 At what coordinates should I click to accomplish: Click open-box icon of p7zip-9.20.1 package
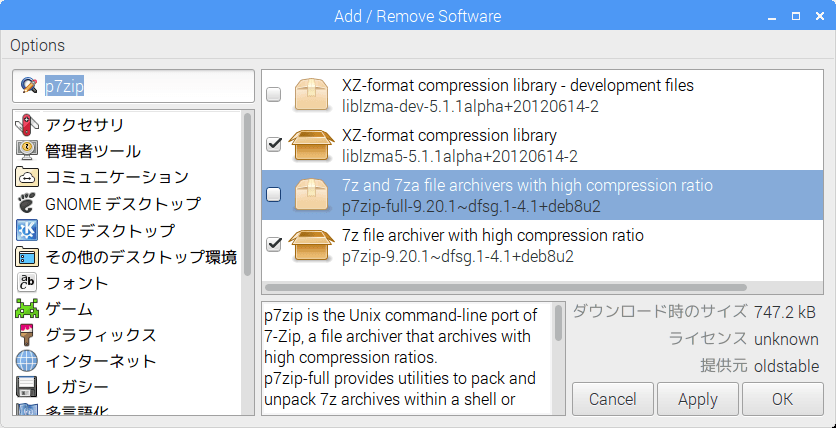tap(312, 245)
